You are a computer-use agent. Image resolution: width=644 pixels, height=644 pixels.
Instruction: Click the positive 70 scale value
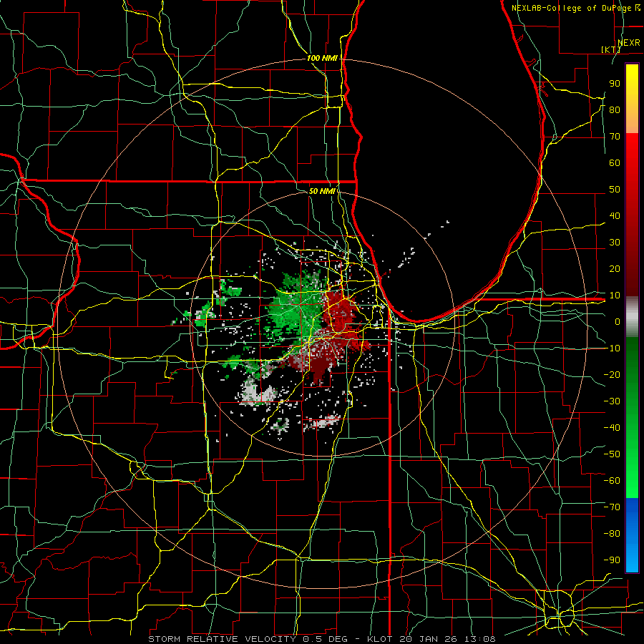tap(615, 137)
